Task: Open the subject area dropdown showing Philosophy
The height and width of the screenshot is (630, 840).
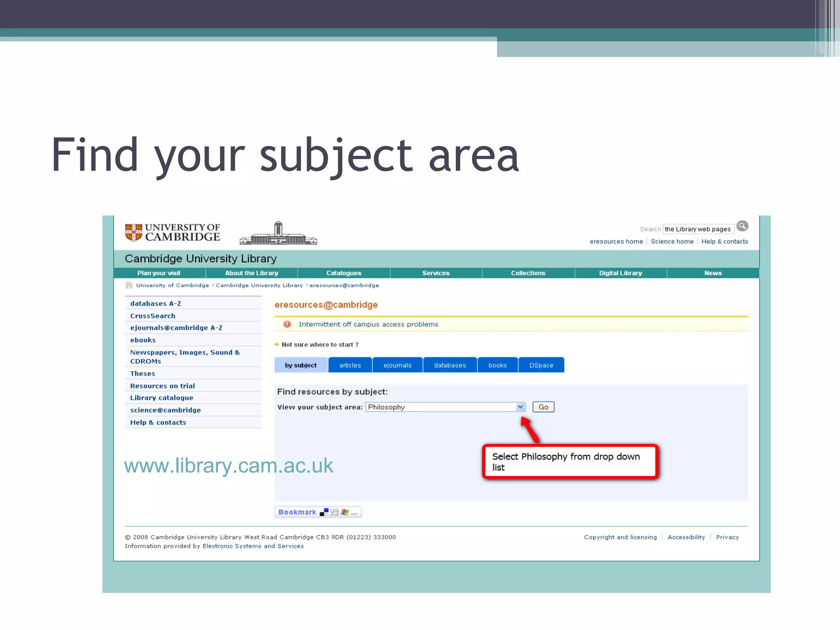Action: tap(445, 407)
